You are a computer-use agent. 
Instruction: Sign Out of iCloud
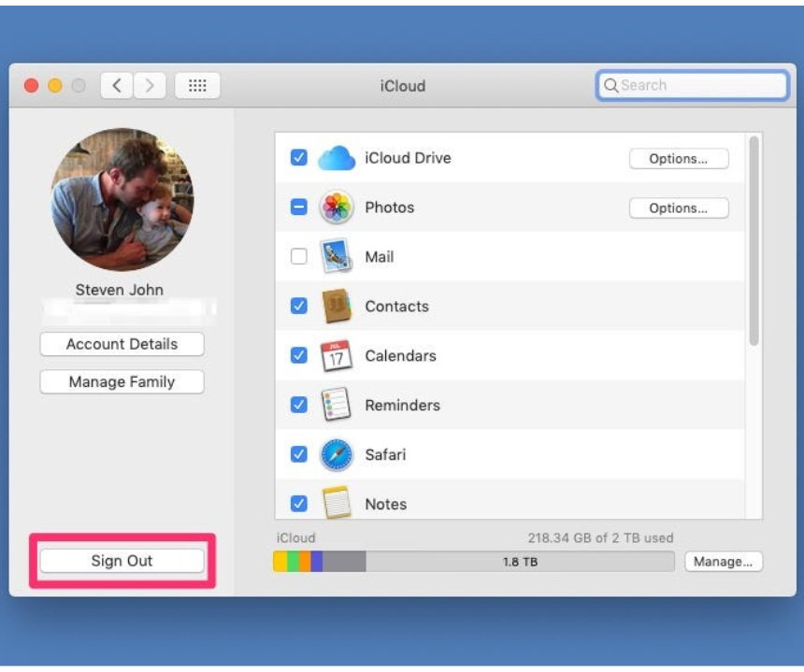point(122,561)
